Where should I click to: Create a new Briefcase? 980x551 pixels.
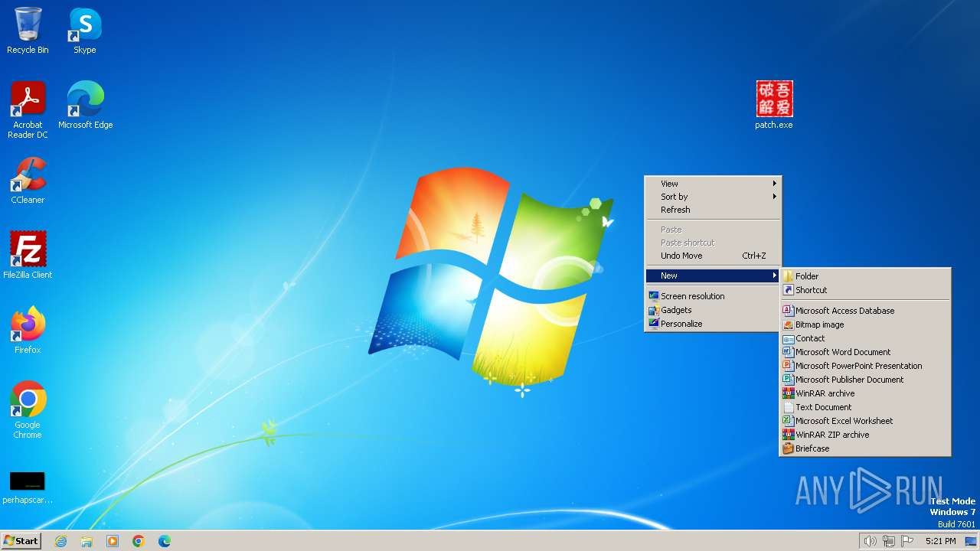pos(865,448)
